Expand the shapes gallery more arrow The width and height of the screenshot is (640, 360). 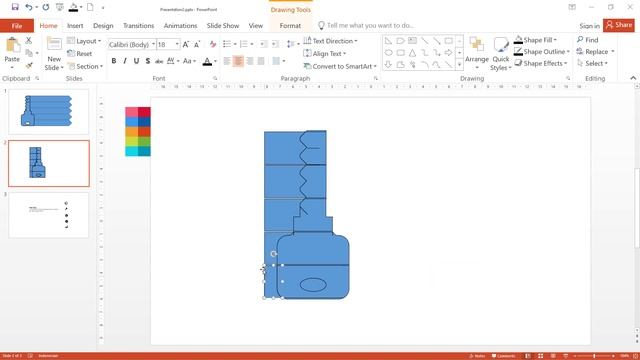point(459,64)
